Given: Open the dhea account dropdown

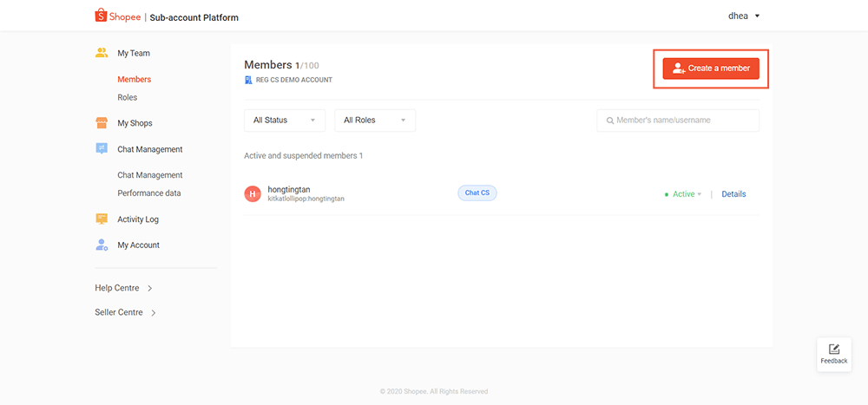Looking at the screenshot, I should 744,16.
